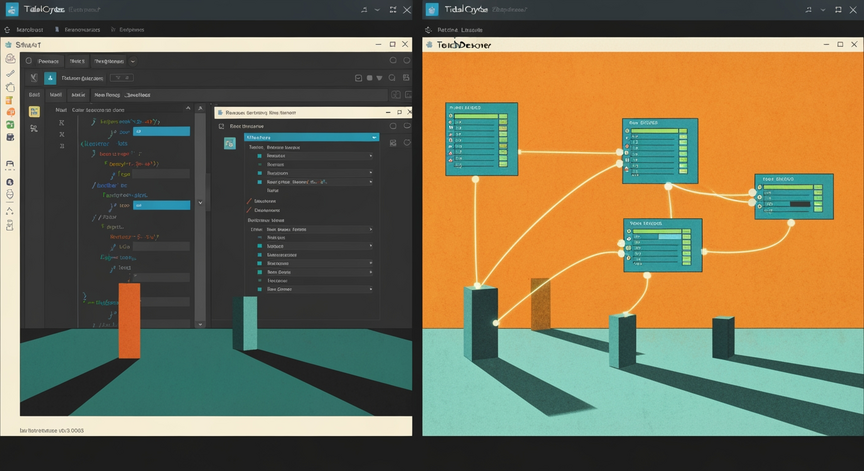Click the down-pointing triangle icon next to the search icon
The width and height of the screenshot is (864, 471).
pyautogui.click(x=379, y=78)
